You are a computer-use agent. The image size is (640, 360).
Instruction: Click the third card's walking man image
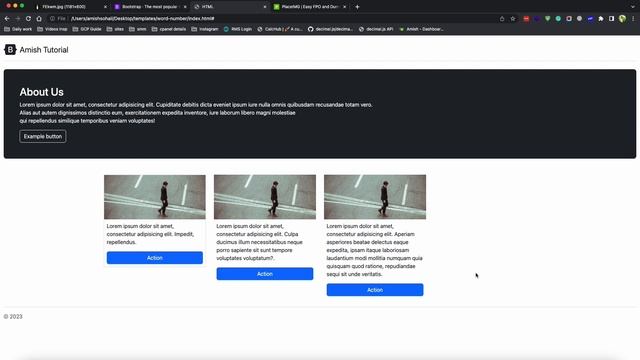(375, 197)
